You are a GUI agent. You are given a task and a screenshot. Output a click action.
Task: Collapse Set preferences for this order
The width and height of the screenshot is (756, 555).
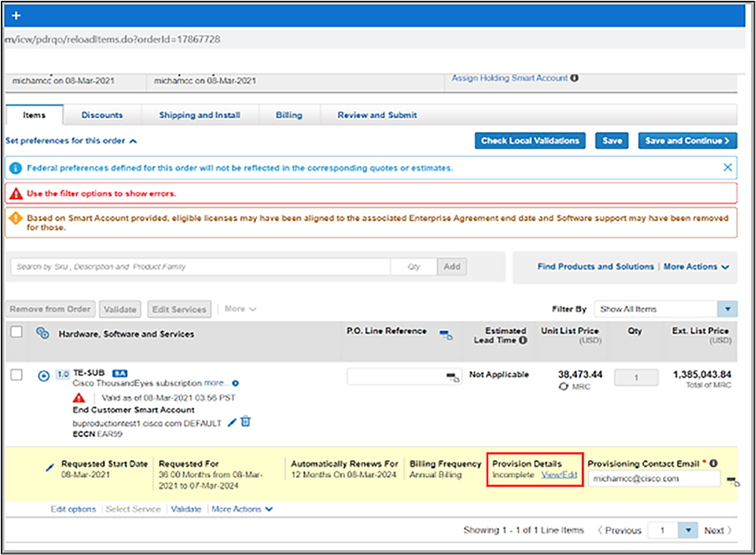coord(71,140)
